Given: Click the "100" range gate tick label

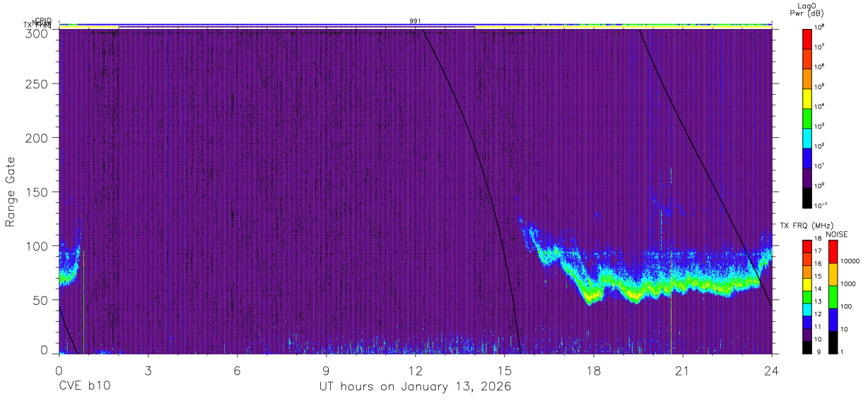Looking at the screenshot, I should 37,245.
